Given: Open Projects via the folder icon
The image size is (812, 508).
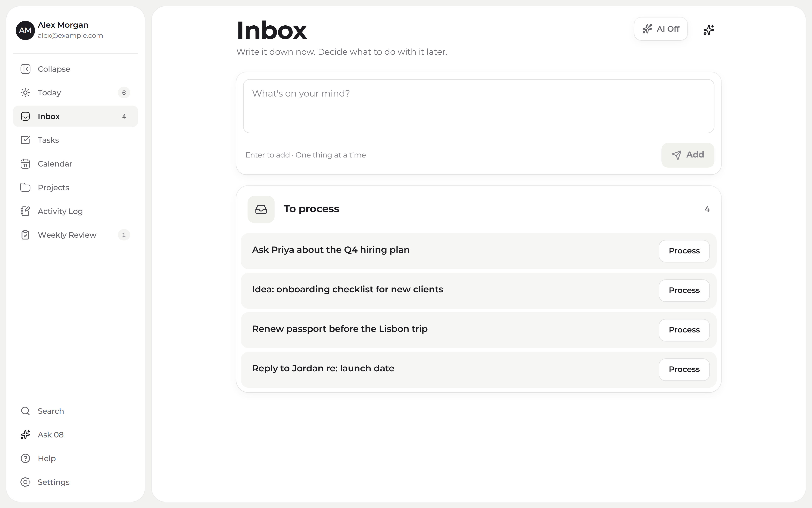Looking at the screenshot, I should [x=25, y=187].
